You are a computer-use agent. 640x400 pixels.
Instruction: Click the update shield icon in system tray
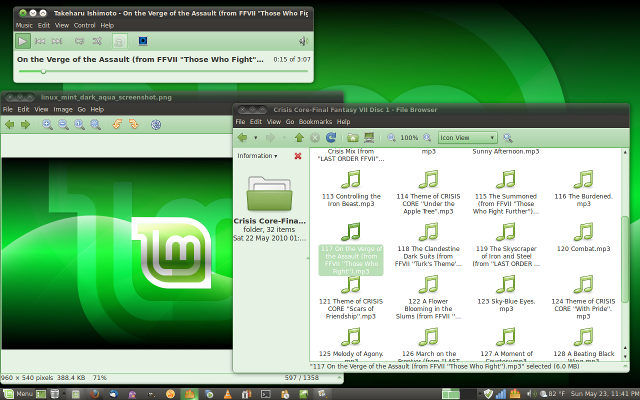[489, 394]
